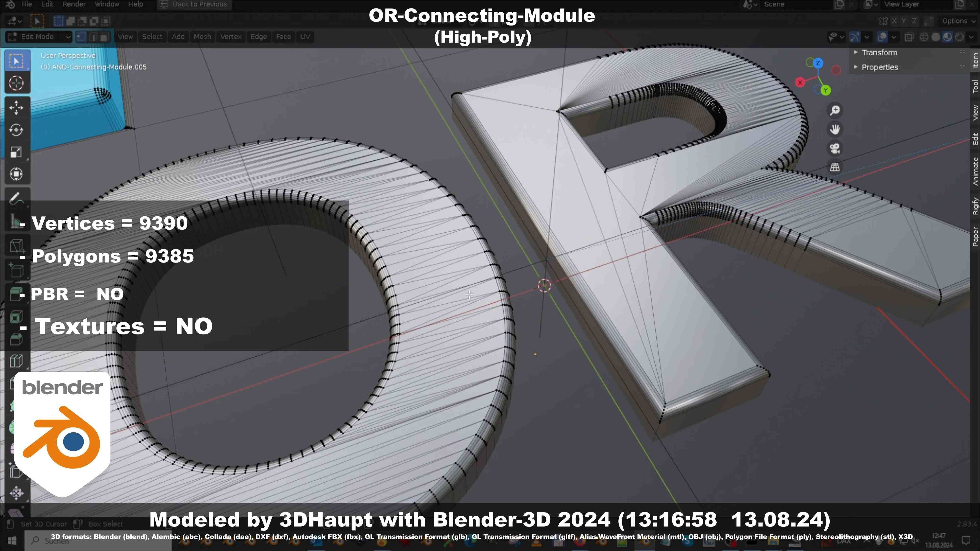Toggle show gizmo button
The image size is (980, 551).
pos(855,37)
